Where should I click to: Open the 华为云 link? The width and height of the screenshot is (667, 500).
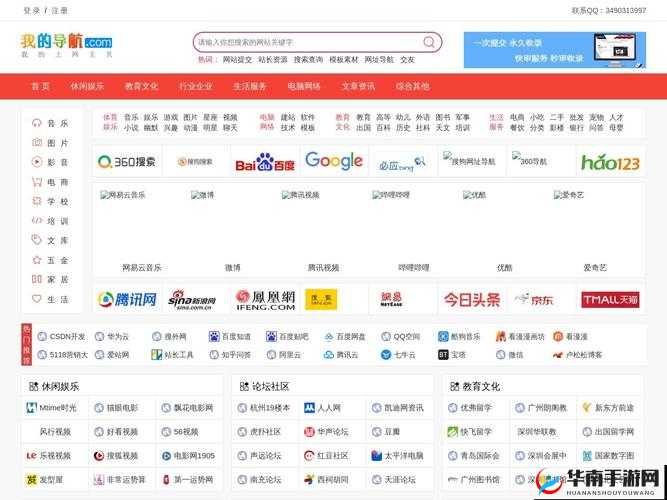(112, 337)
